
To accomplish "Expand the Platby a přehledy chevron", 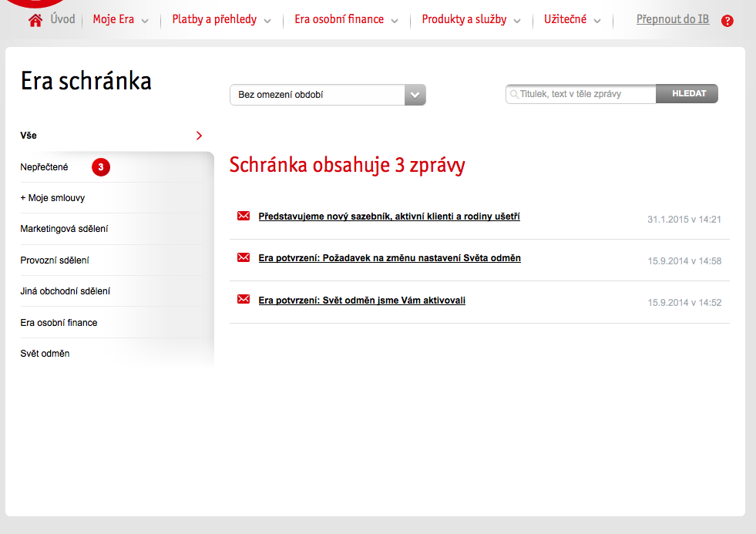I will click(x=267, y=21).
